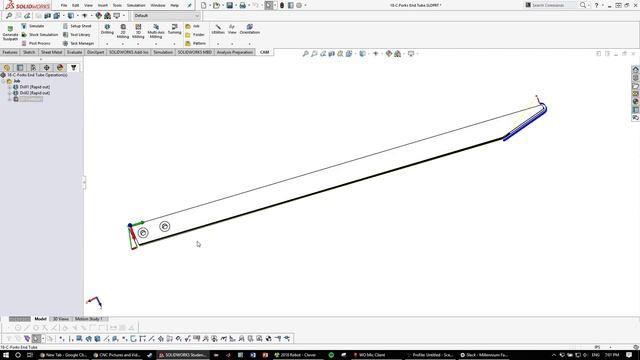Expand the Turning dropdown arrow

tap(174, 44)
